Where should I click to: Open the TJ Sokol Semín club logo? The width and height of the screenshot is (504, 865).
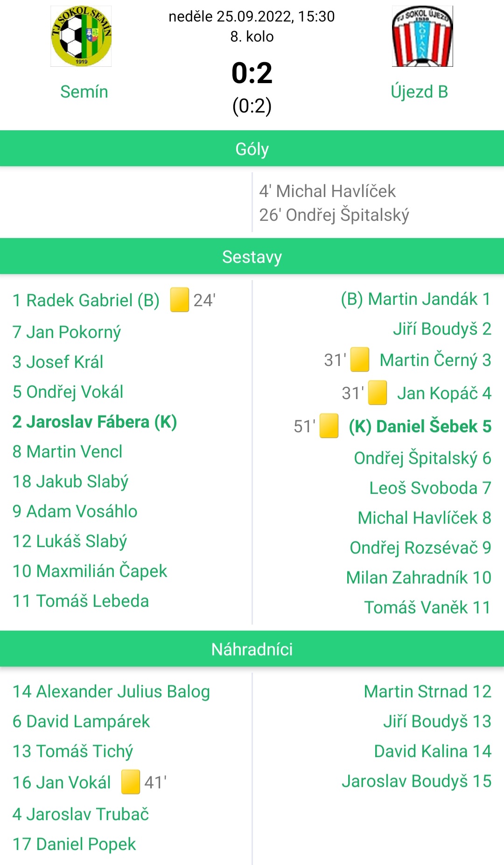(81, 36)
